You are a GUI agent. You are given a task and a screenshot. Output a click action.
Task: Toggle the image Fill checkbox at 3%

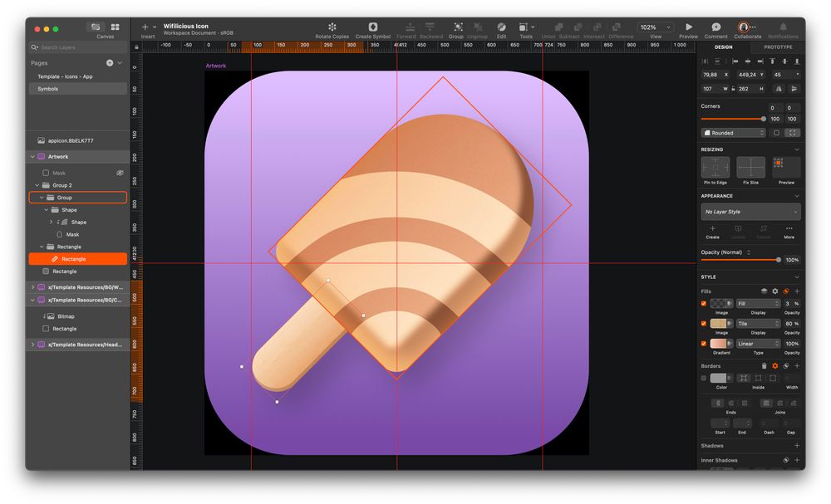point(704,303)
